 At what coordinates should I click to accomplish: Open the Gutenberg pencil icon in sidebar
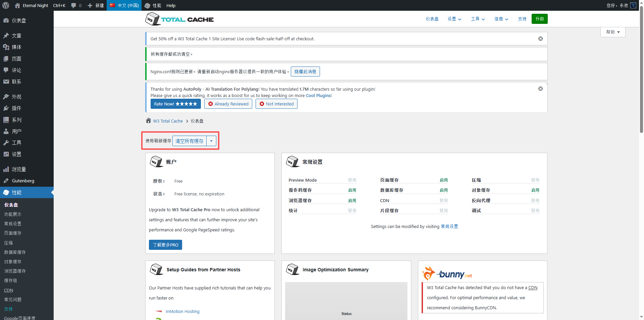(x=6, y=181)
